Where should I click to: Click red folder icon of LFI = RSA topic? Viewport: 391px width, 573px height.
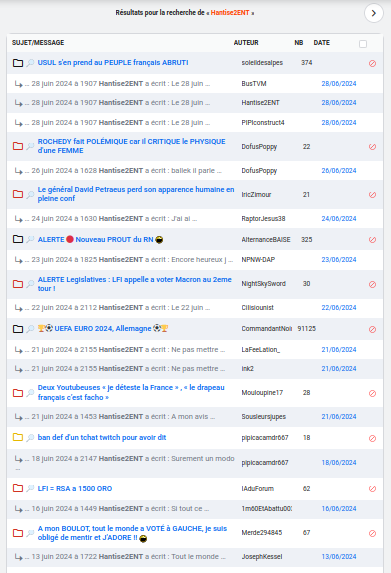click(18, 488)
